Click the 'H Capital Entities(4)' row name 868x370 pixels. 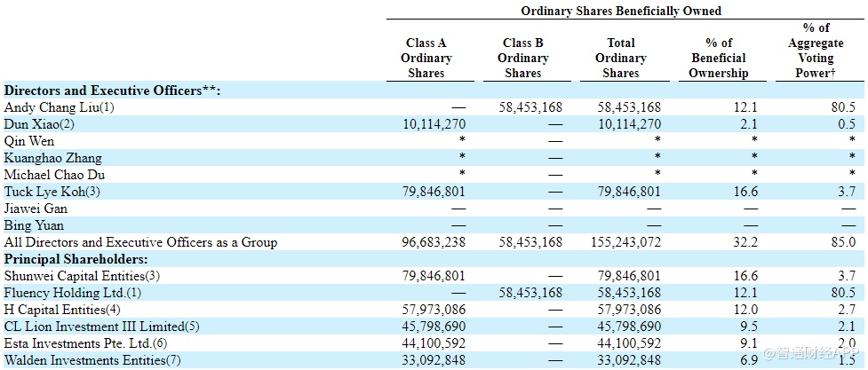click(62, 309)
